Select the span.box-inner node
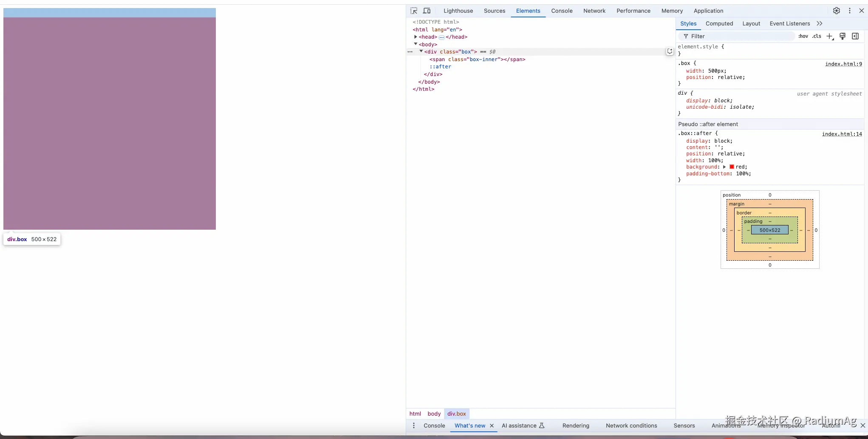The width and height of the screenshot is (868, 439). click(477, 59)
